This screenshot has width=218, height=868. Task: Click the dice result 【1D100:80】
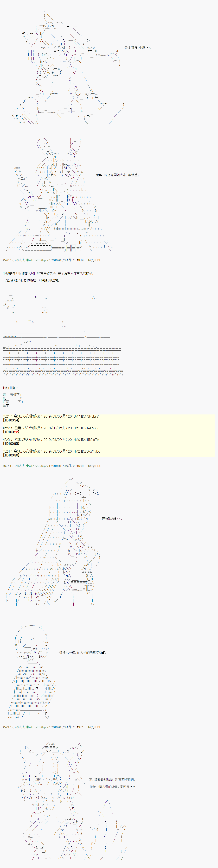[x=11, y=455]
